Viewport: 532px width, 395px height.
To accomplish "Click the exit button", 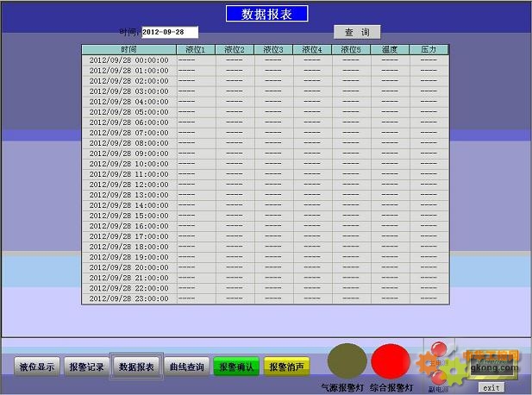I will pos(491,387).
